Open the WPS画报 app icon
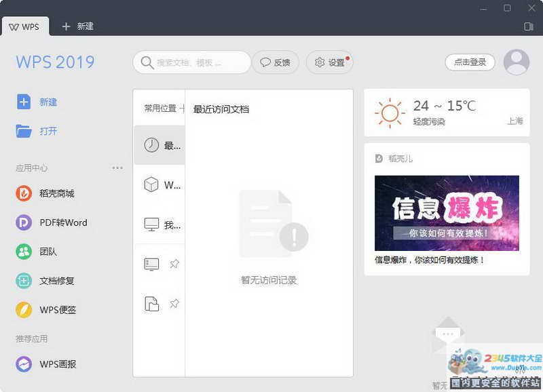Viewport: 543px width, 392px height. point(22,364)
